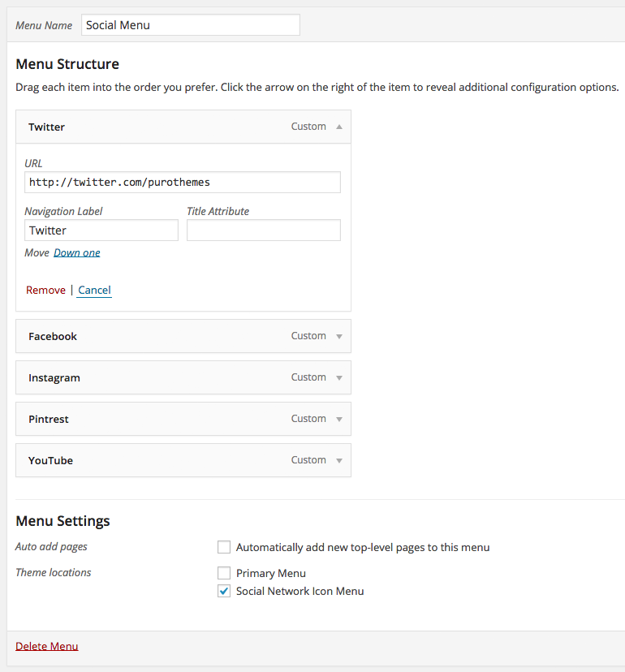
Task: Select the Pintrest menu item header
Action: click(122, 419)
